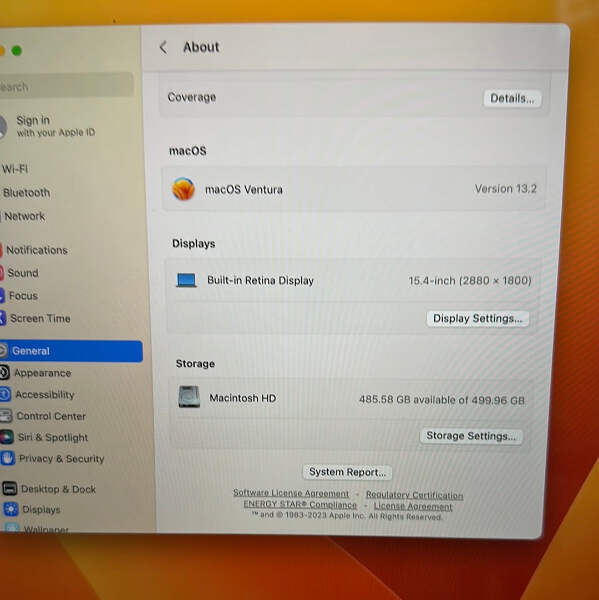The height and width of the screenshot is (600, 599).
Task: Open Storage Settings
Action: [x=471, y=436]
